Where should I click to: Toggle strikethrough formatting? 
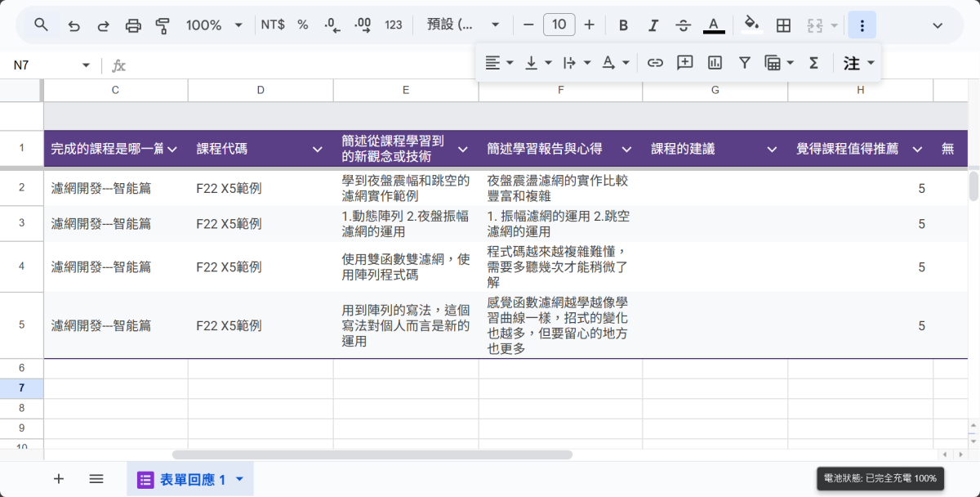pyautogui.click(x=684, y=25)
